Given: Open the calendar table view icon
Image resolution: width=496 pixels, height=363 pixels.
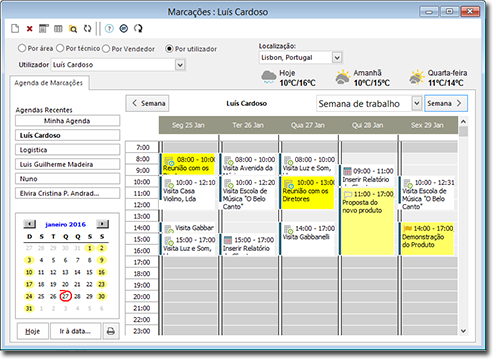Looking at the screenshot, I should [x=44, y=29].
